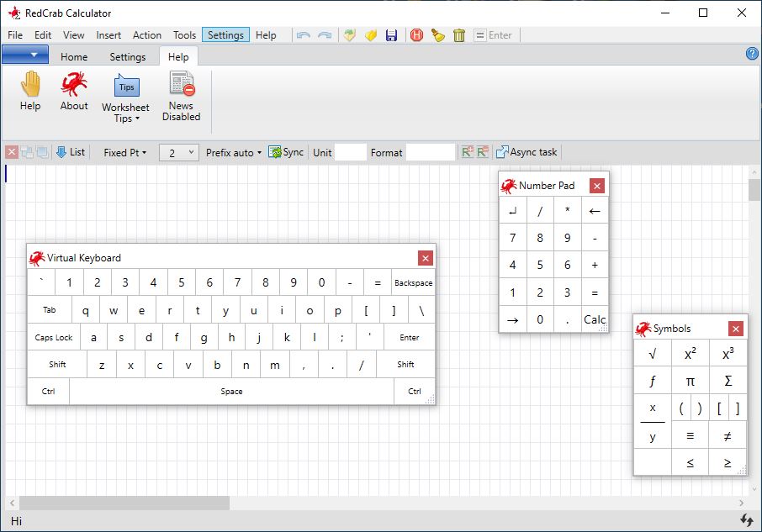Open the Fixed Pt format dropdown

pyautogui.click(x=124, y=152)
